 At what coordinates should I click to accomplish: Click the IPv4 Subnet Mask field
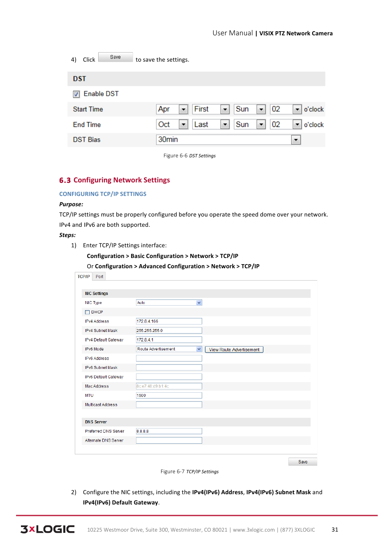coord(169,331)
